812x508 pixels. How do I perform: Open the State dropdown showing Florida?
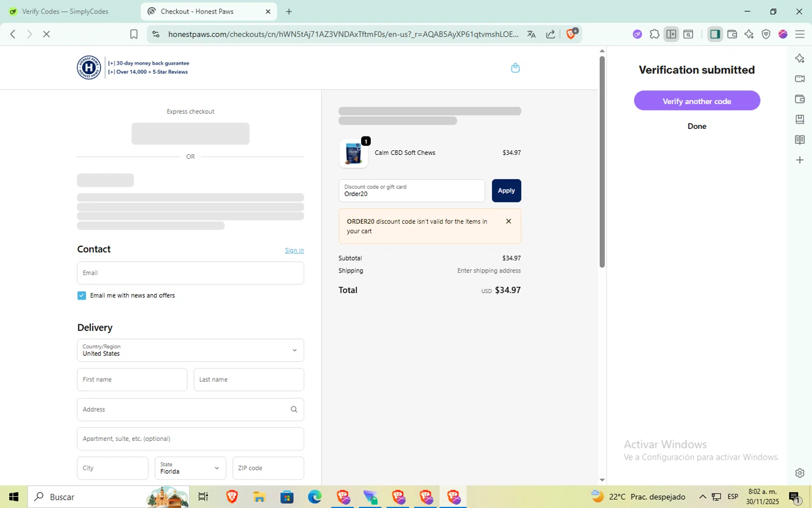tap(190, 468)
